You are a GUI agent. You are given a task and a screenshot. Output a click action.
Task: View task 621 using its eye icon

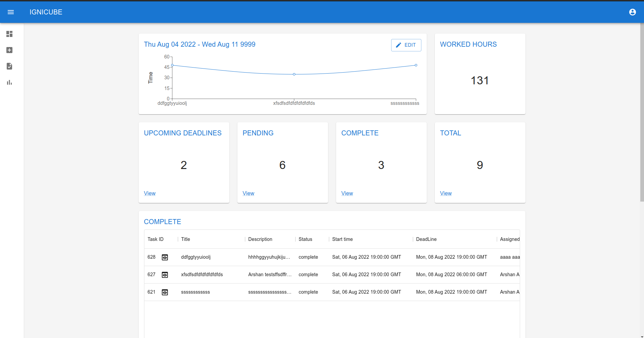pyautogui.click(x=165, y=292)
